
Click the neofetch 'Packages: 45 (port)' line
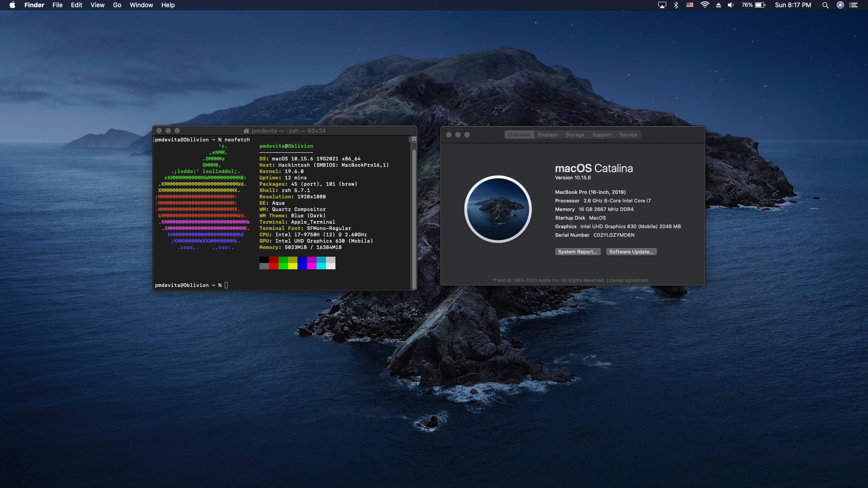(308, 184)
